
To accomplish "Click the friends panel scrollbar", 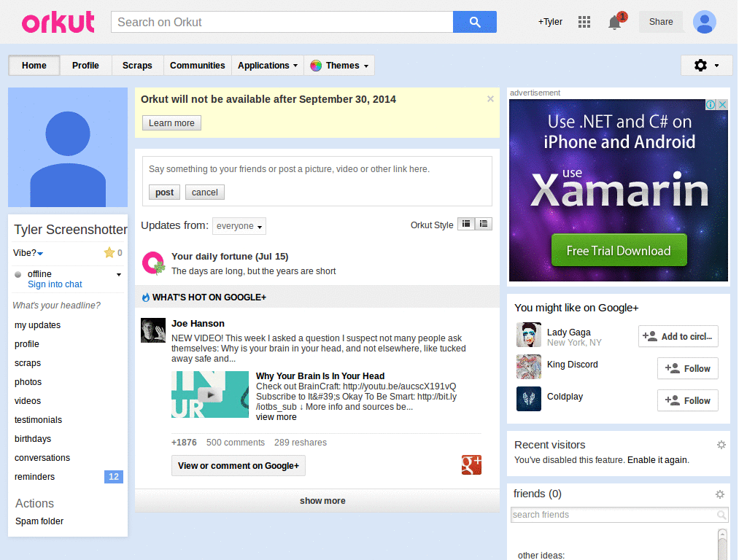I will [723, 544].
